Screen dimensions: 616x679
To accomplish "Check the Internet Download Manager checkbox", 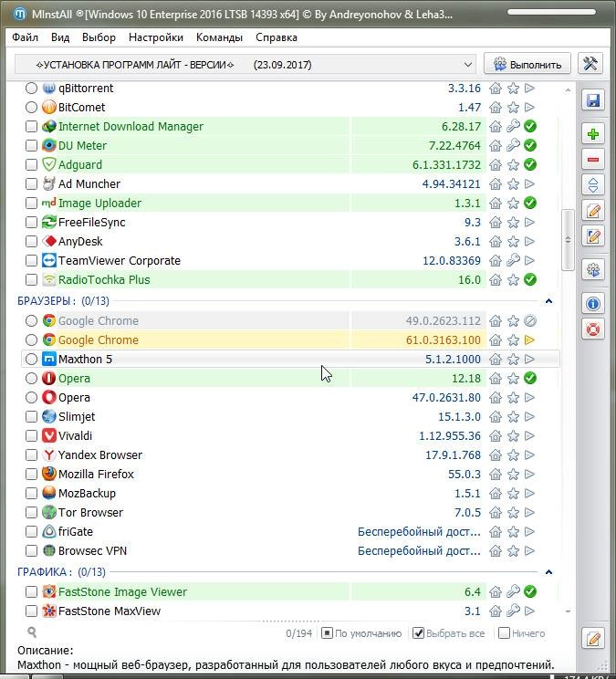I will pyautogui.click(x=31, y=127).
